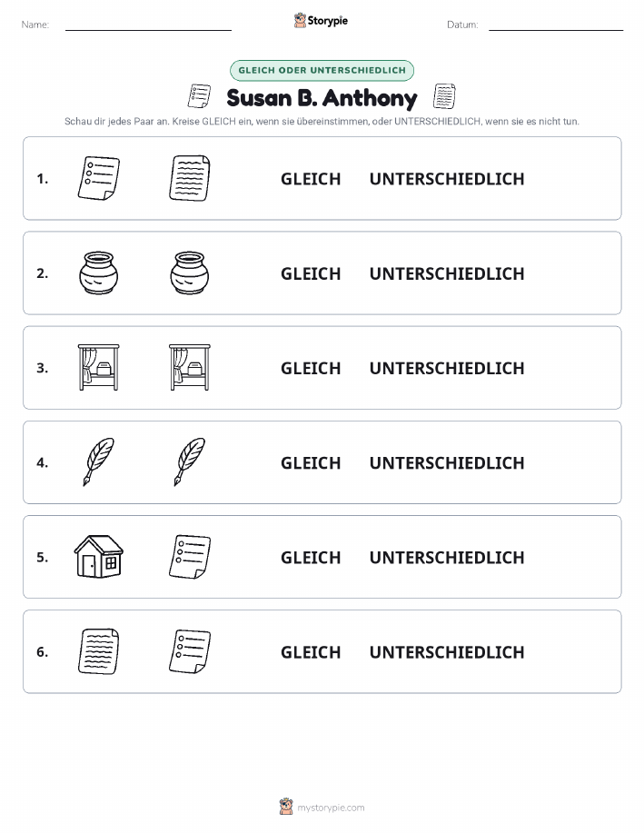This screenshot has height=833, width=644.
Task: Click the checklist document icon in row 1
Action: click(x=99, y=178)
